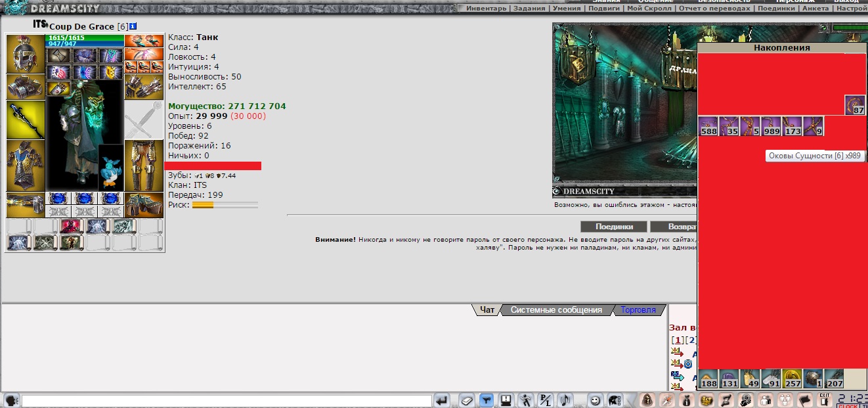Open the Анкета menu item
868x408 pixels.
click(x=815, y=9)
